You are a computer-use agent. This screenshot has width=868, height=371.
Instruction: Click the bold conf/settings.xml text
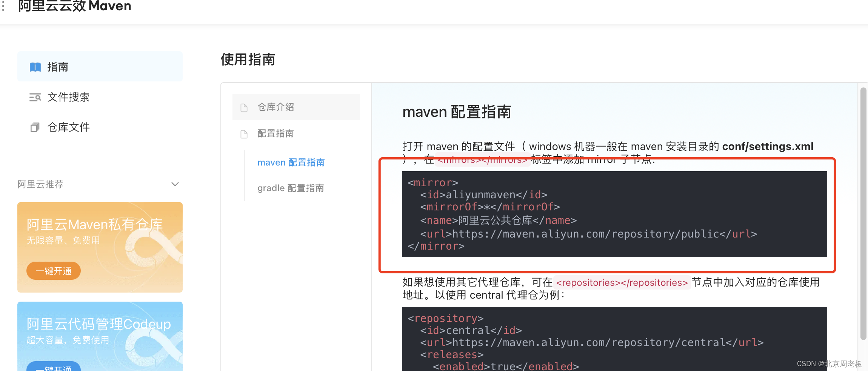pyautogui.click(x=768, y=146)
